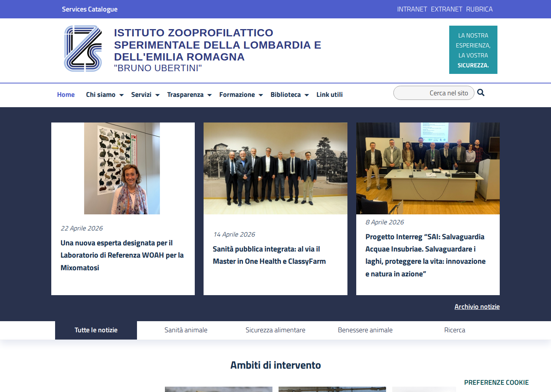
Task: Open the Archivio notizie link
Action: point(477,307)
